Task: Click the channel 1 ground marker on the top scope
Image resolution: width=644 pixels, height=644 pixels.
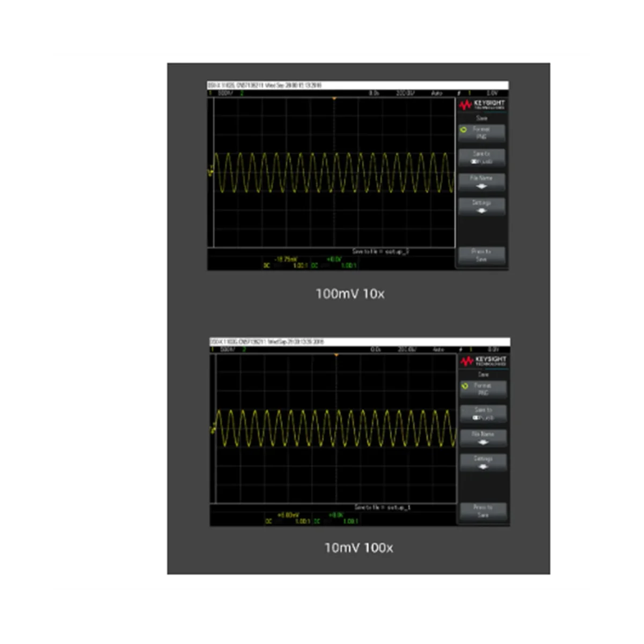Action: pos(211,172)
